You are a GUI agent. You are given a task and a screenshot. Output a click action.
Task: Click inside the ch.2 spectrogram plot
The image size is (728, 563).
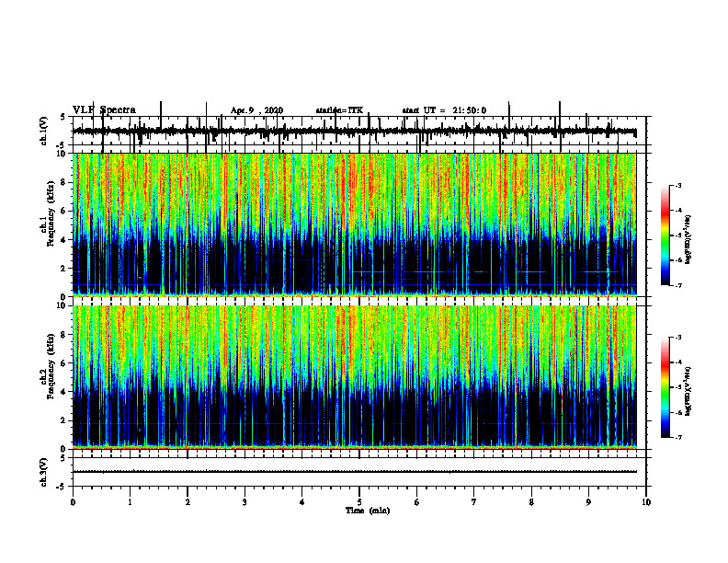(355, 377)
